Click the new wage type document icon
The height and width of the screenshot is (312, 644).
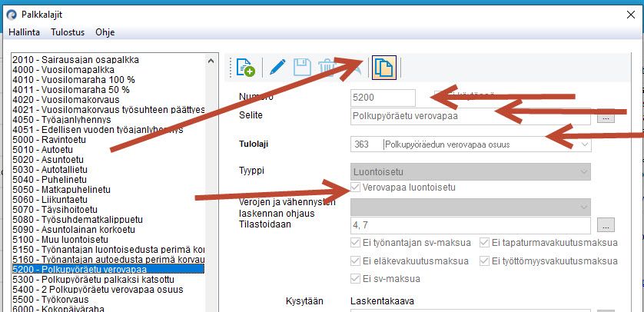click(246, 68)
